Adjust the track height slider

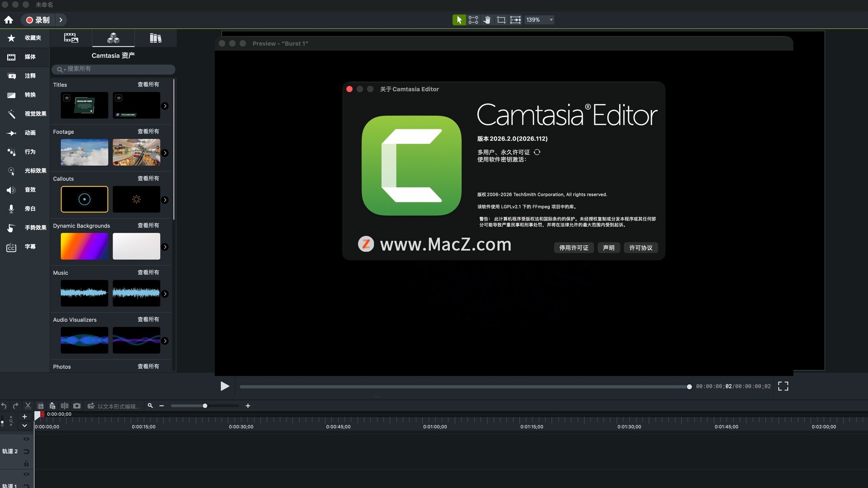[x=2, y=422]
